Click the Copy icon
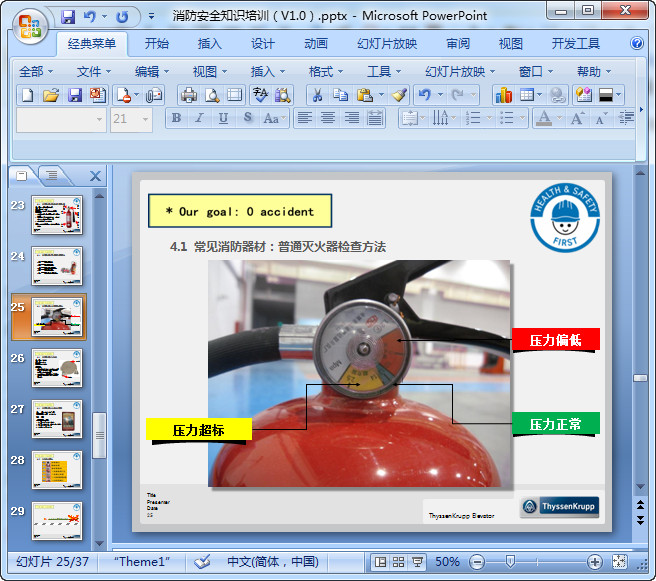Image resolution: width=656 pixels, height=581 pixels. point(341,95)
